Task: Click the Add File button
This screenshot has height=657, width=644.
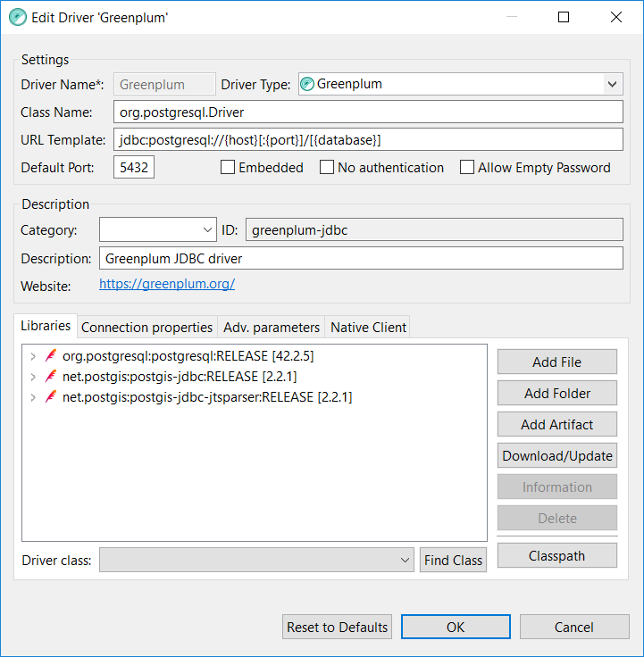Action: pyautogui.click(x=556, y=362)
